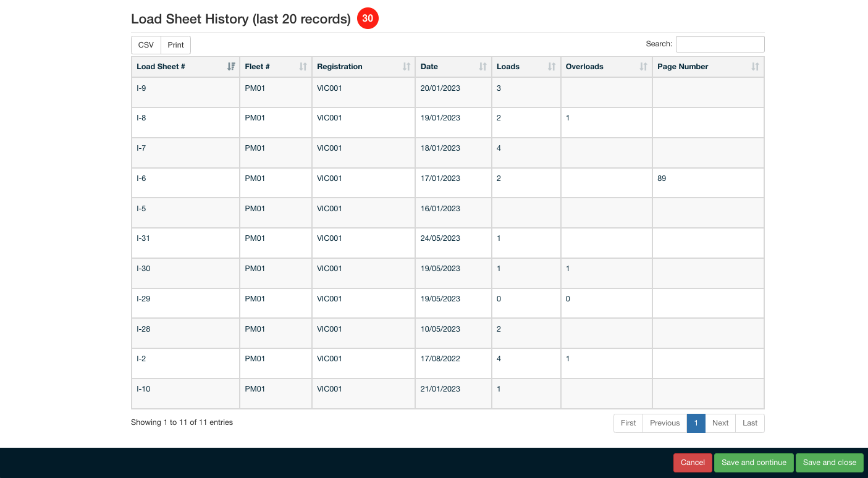Go to the Previous page

coord(664,422)
